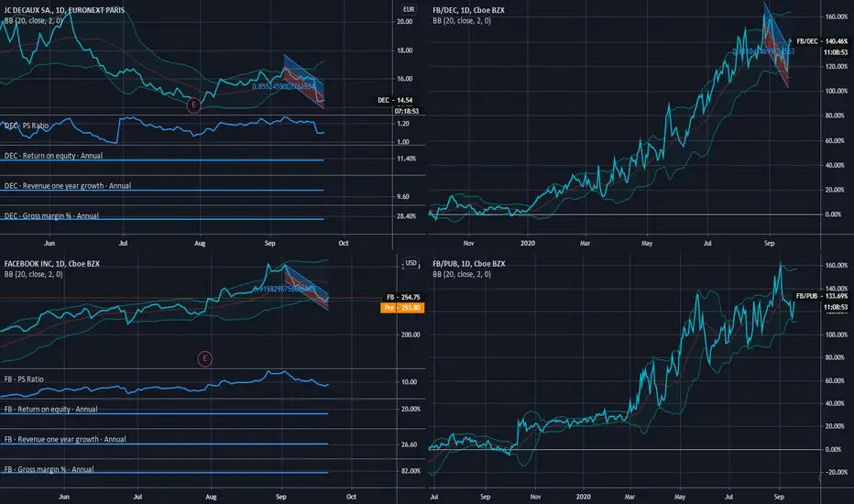The height and width of the screenshot is (504, 854).
Task: Click BB indicator legend on FB/PUB chart
Action: click(x=462, y=275)
